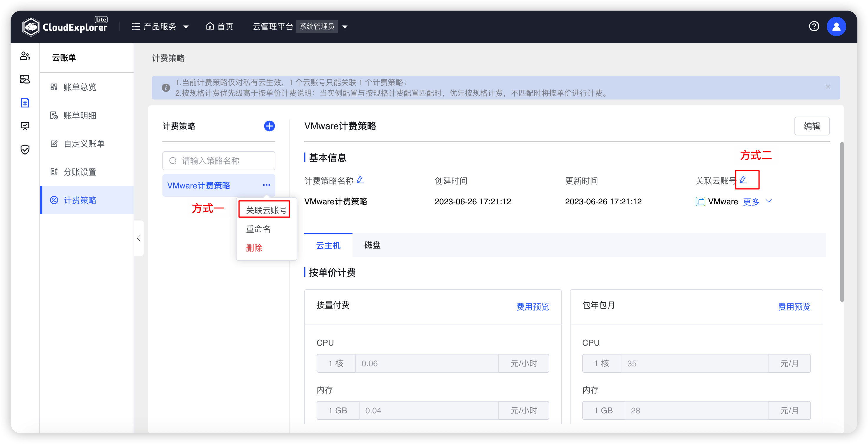Choose 重命名 from context menu

(258, 229)
